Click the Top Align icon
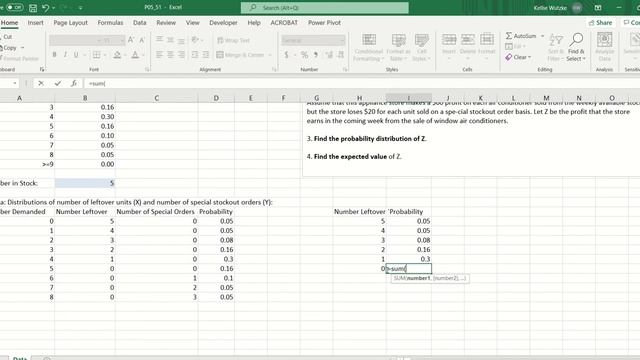 coord(160,40)
